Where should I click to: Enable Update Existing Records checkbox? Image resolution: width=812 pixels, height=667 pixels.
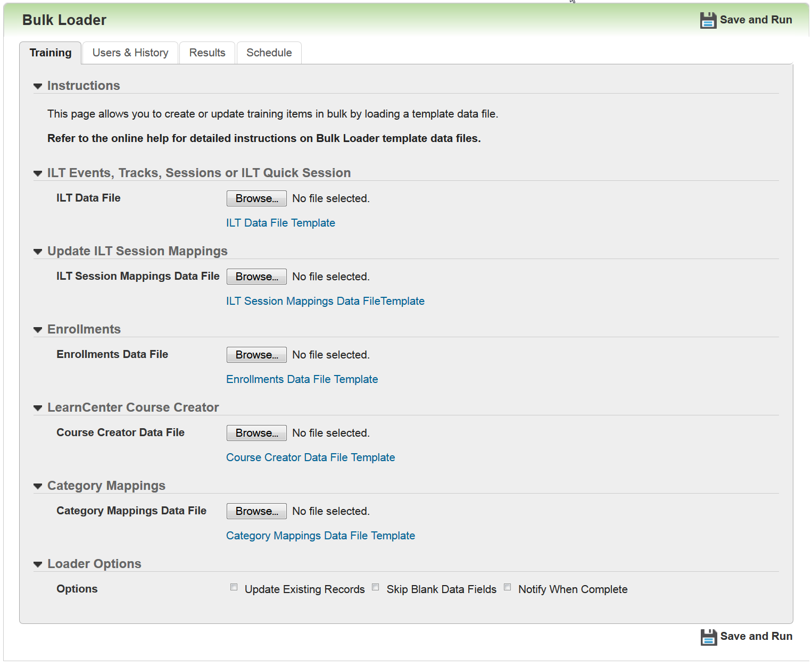coord(234,587)
